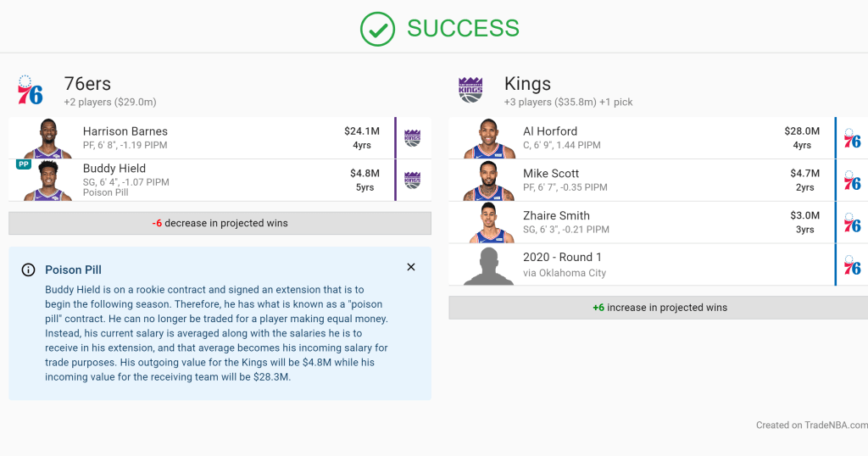Viewport: 868px width, 456px height.
Task: Click the Kings increase in projected wins bar
Action: point(659,308)
